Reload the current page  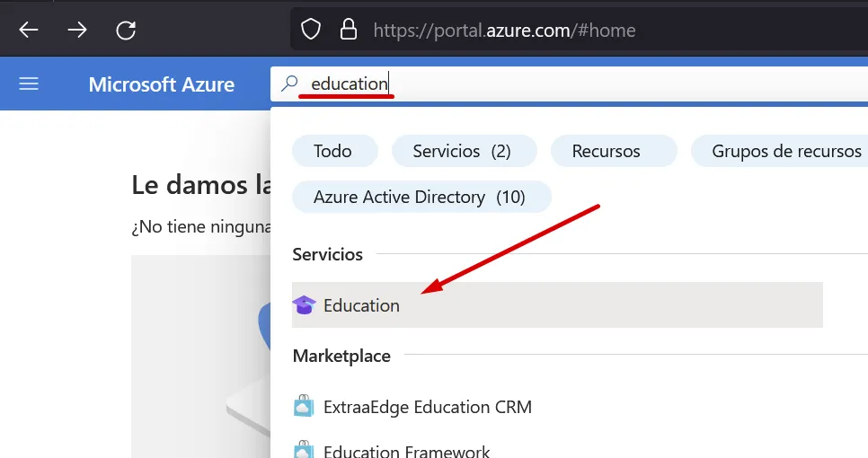coord(127,31)
